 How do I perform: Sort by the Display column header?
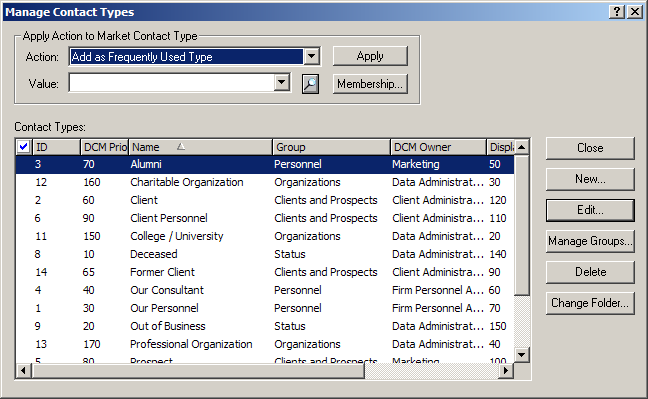500,147
